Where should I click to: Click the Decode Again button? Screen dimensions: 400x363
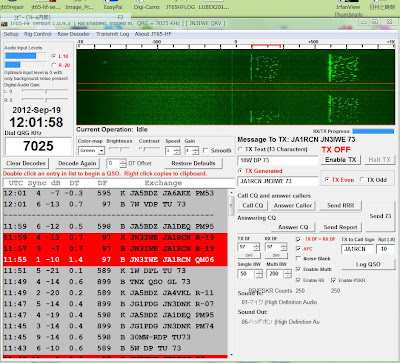pyautogui.click(x=77, y=163)
